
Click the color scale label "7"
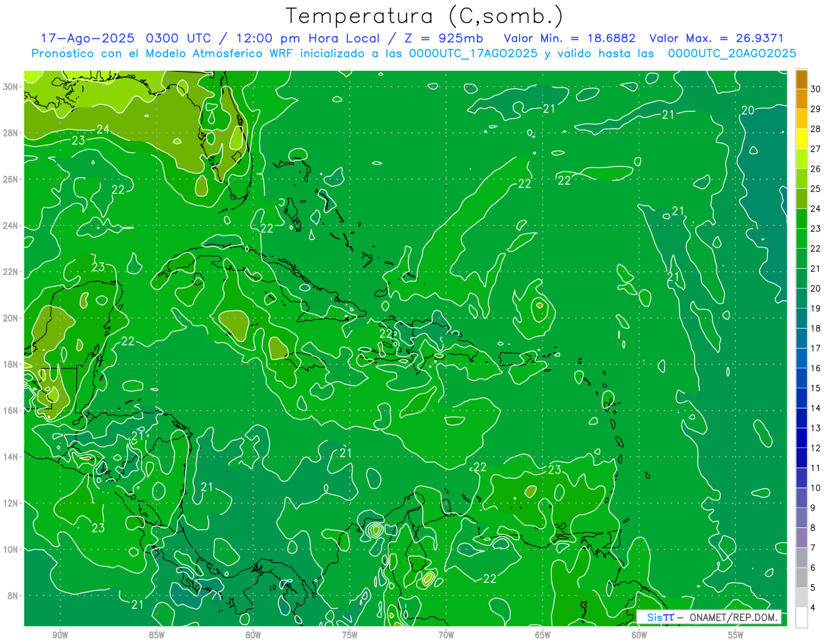coord(815,547)
